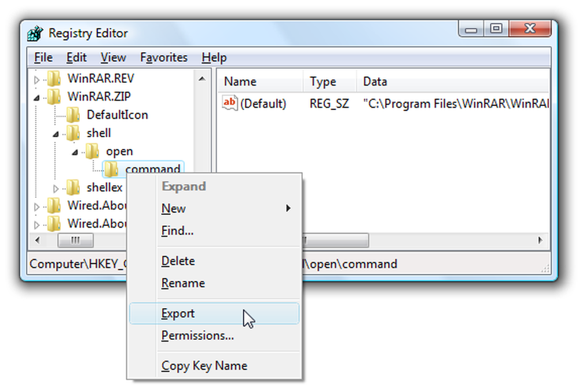Select the WinRAR.REV tree item
The width and height of the screenshot is (579, 392).
pyautogui.click(x=100, y=78)
